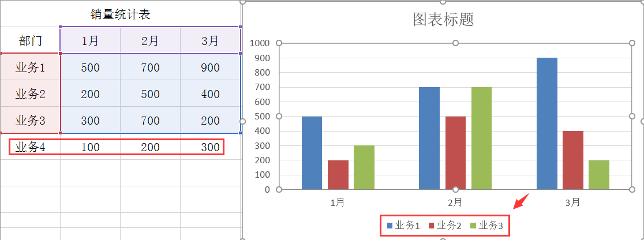
Task: Click the blue 业务1 bar for 2月
Action: point(429,138)
